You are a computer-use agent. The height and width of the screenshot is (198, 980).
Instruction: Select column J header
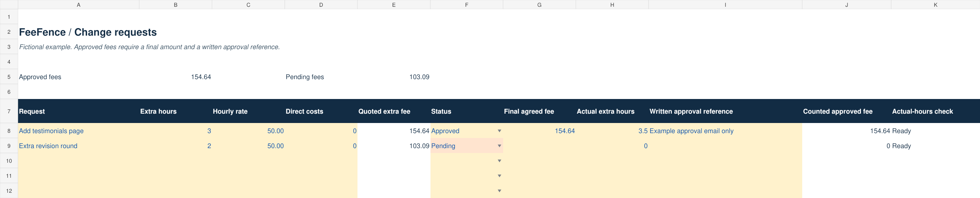tap(846, 4)
